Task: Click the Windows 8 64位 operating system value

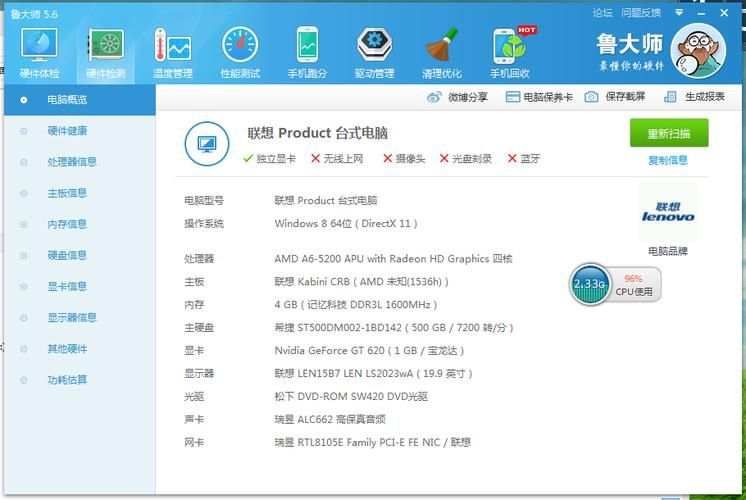Action: pyautogui.click(x=346, y=224)
